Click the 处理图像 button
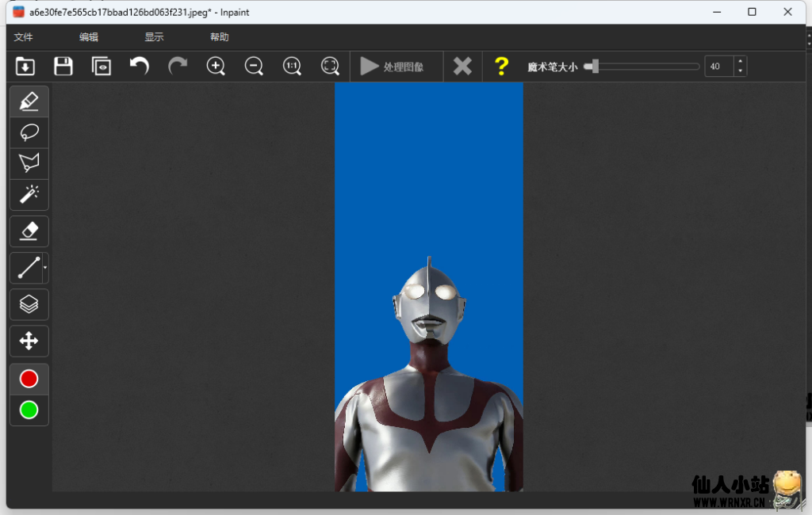This screenshot has height=515, width=812. coord(393,67)
